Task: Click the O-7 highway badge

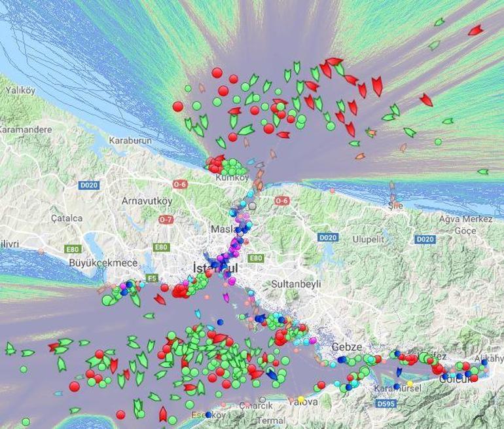Action: (166, 220)
